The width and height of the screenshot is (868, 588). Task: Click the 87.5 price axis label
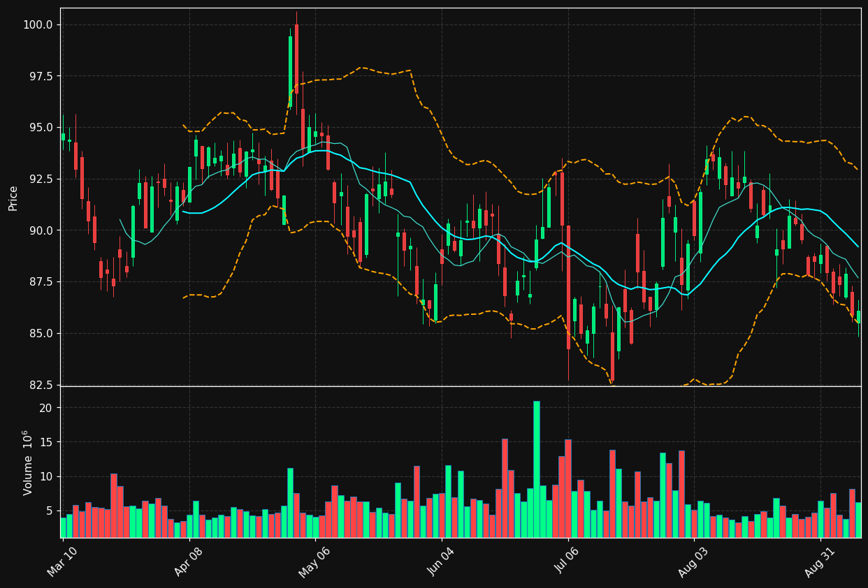click(41, 282)
